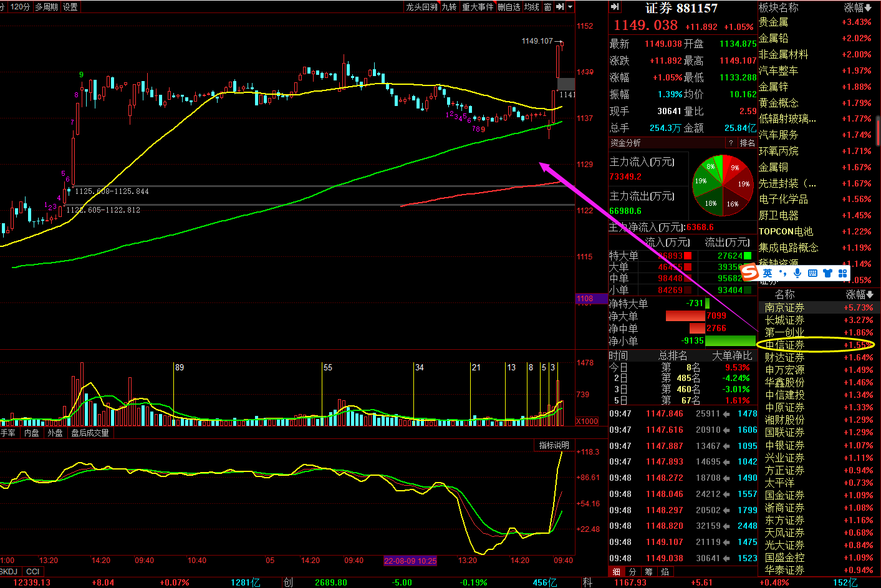Click the arrow icon beside 窗 in chart toolbar

[560, 7]
